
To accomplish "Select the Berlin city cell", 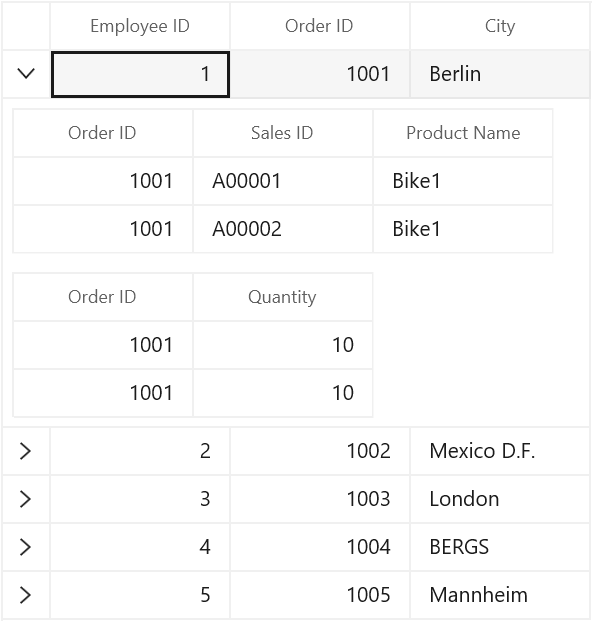I will tap(500, 74).
